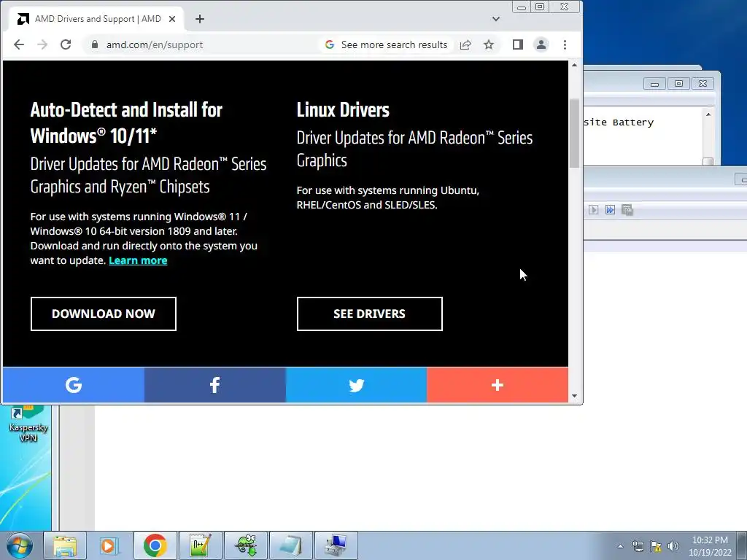Click See more search results chip
The width and height of the screenshot is (747, 560).
[387, 44]
